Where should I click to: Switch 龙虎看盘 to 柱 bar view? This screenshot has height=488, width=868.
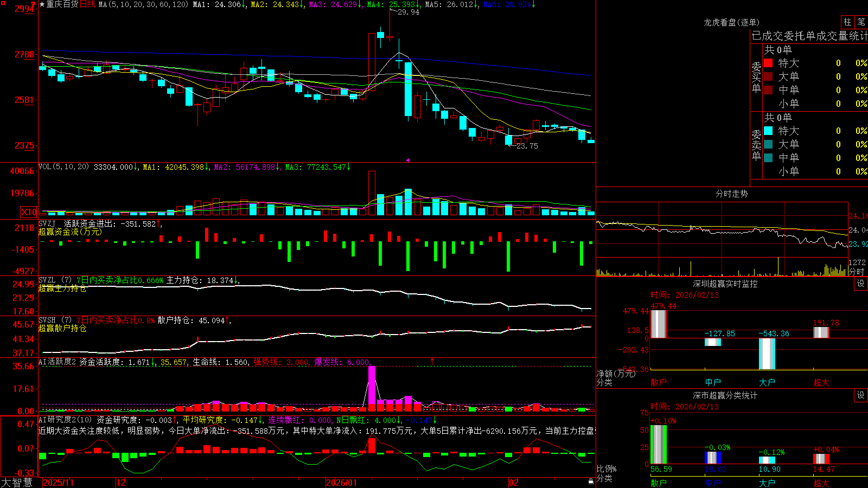click(x=847, y=22)
